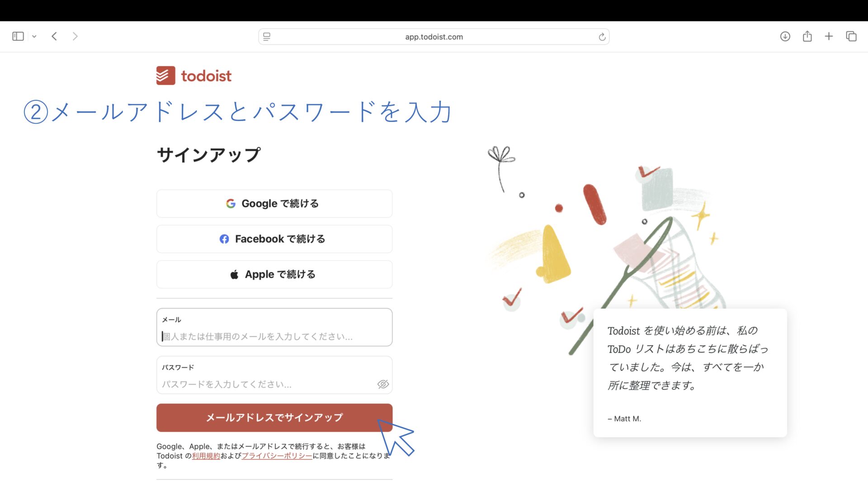
Task: Expand the sidebar options chevron
Action: (35, 36)
